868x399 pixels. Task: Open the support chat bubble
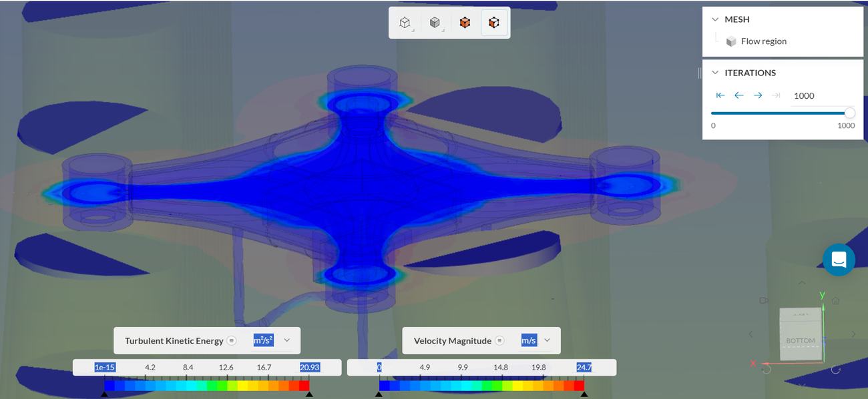tap(839, 260)
